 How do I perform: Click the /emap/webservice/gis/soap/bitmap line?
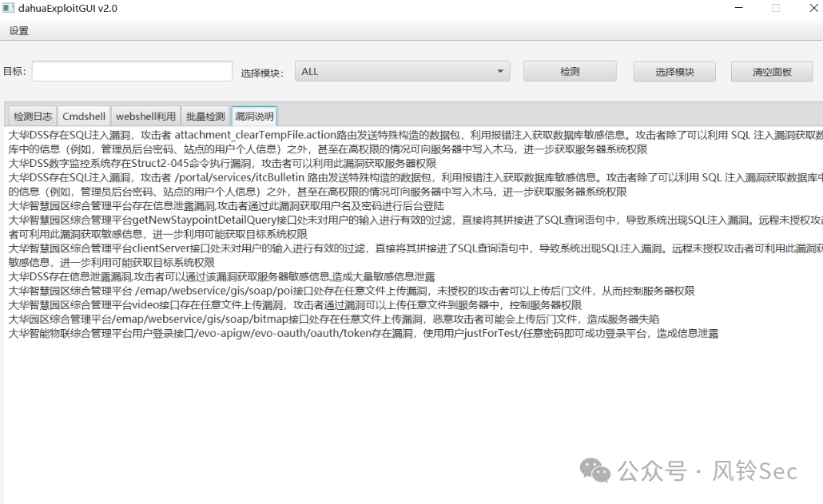(x=334, y=319)
